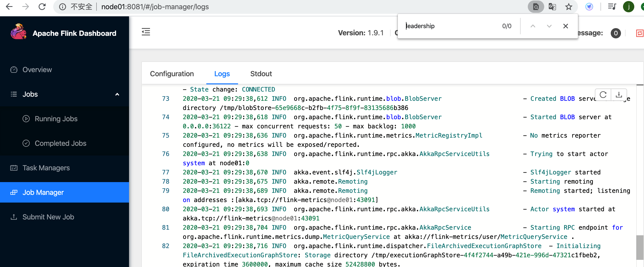This screenshot has width=644, height=267.
Task: Select the Job Manager menu item
Action: tap(65, 192)
